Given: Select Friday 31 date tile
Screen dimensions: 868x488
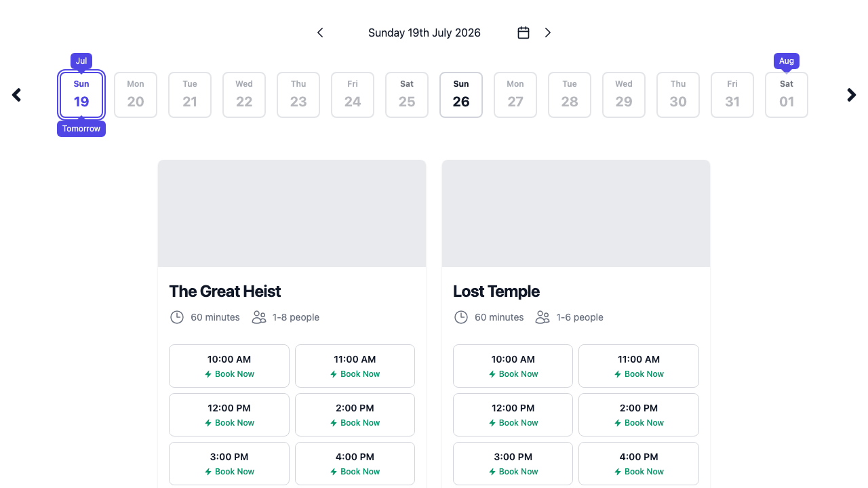Looking at the screenshot, I should click(x=732, y=95).
